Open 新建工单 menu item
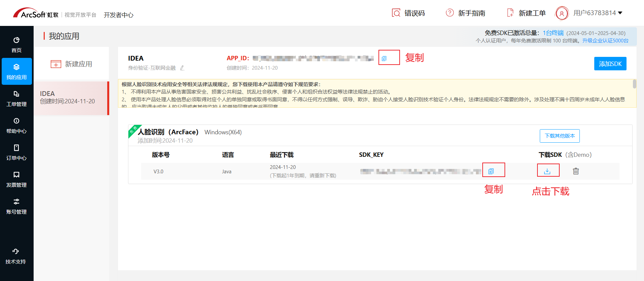 532,13
